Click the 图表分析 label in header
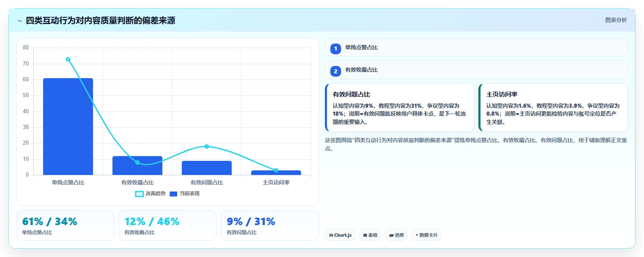 point(616,20)
